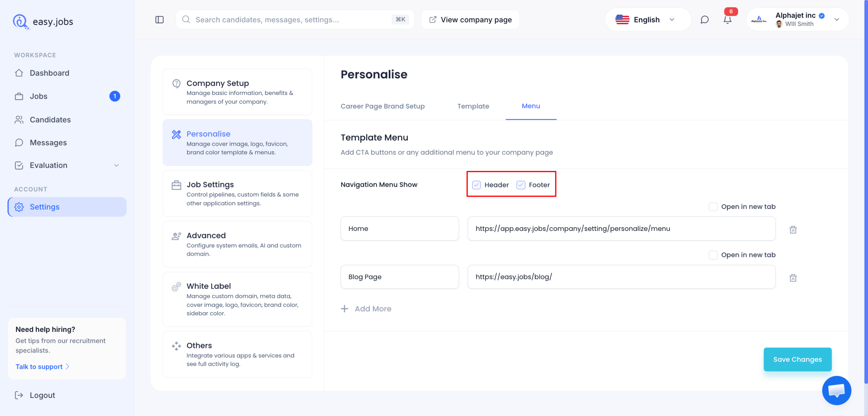Click the page vertical scrollbar
Screen dimensions: 868x416
click(x=866, y=192)
